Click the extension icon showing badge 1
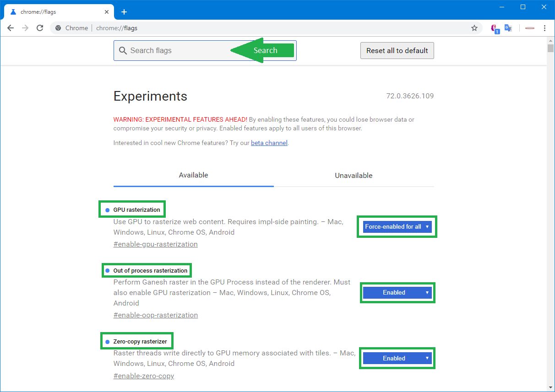The width and height of the screenshot is (555, 392). (x=494, y=28)
